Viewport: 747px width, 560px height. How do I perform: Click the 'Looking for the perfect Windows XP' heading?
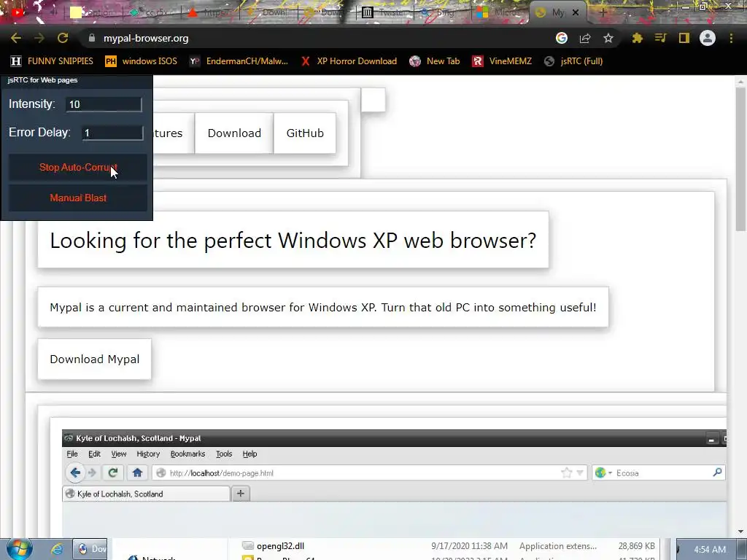[293, 240]
